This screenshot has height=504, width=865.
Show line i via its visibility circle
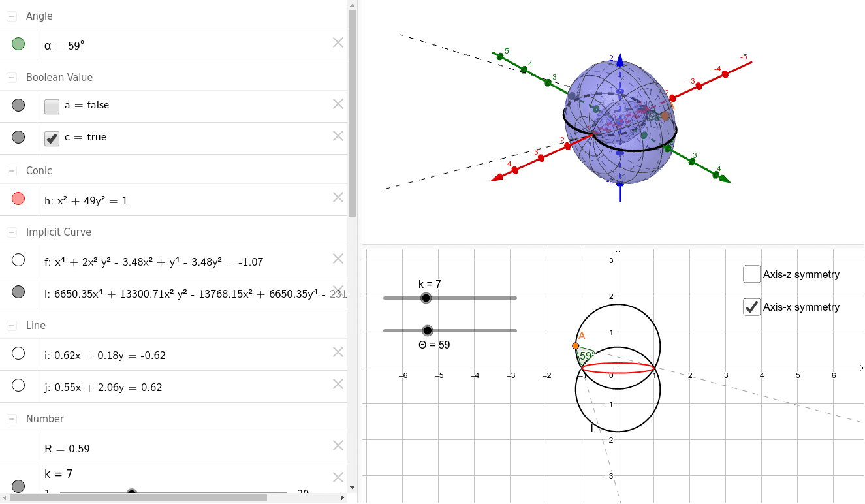point(18,353)
